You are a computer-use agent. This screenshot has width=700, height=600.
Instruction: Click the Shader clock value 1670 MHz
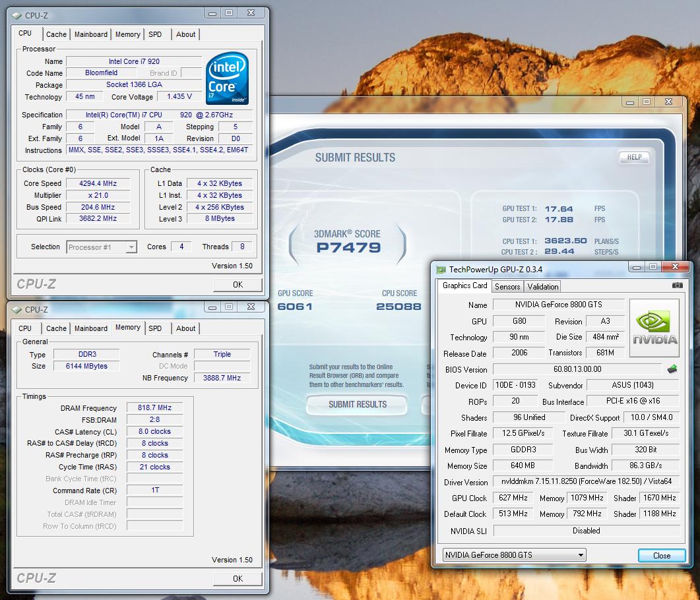pyautogui.click(x=659, y=498)
